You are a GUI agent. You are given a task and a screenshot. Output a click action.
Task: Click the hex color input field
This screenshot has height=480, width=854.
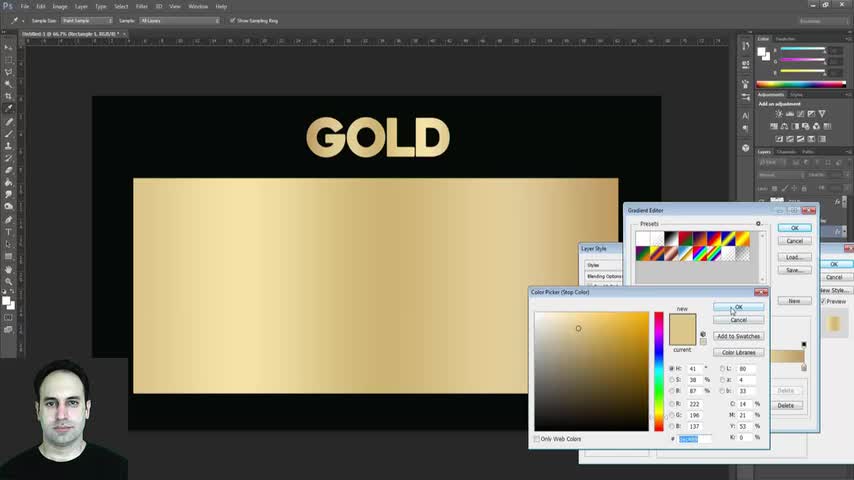pos(694,439)
